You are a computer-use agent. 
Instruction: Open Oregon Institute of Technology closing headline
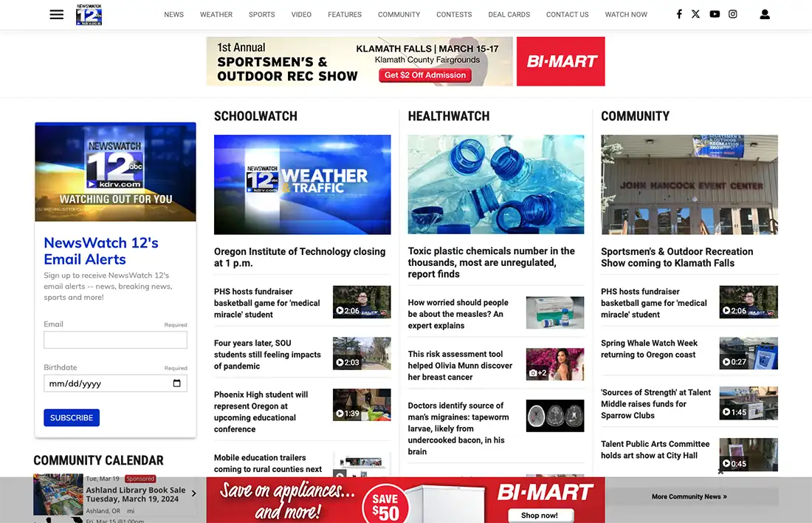point(300,257)
